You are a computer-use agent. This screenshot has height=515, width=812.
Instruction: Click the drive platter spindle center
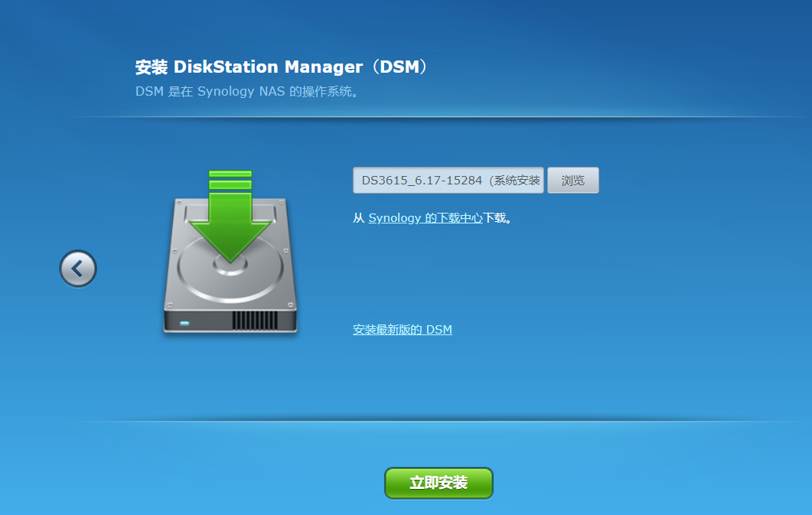pos(230,266)
